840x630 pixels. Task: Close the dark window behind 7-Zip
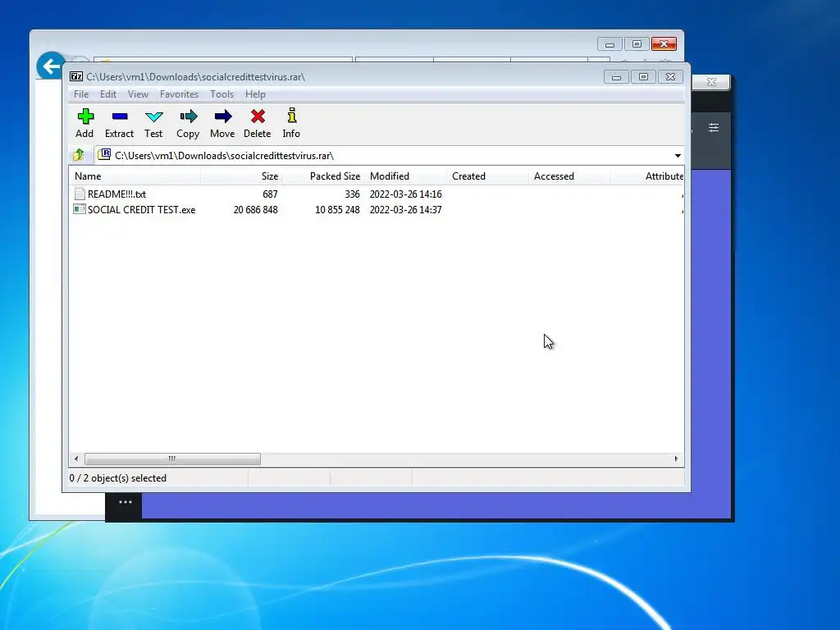pyautogui.click(x=711, y=82)
